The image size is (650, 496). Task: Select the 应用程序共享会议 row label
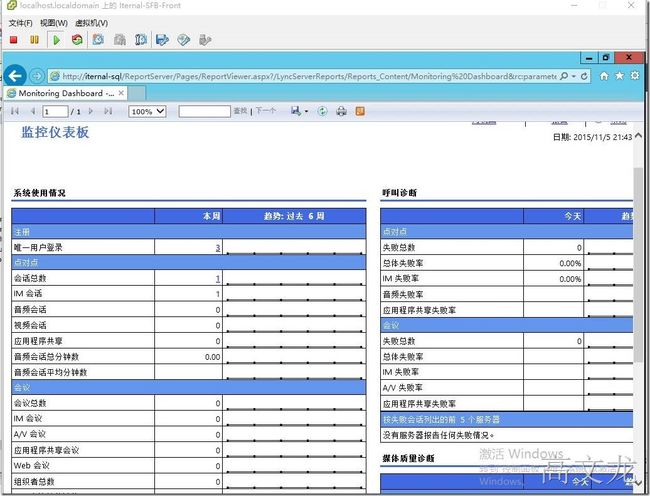pos(46,450)
